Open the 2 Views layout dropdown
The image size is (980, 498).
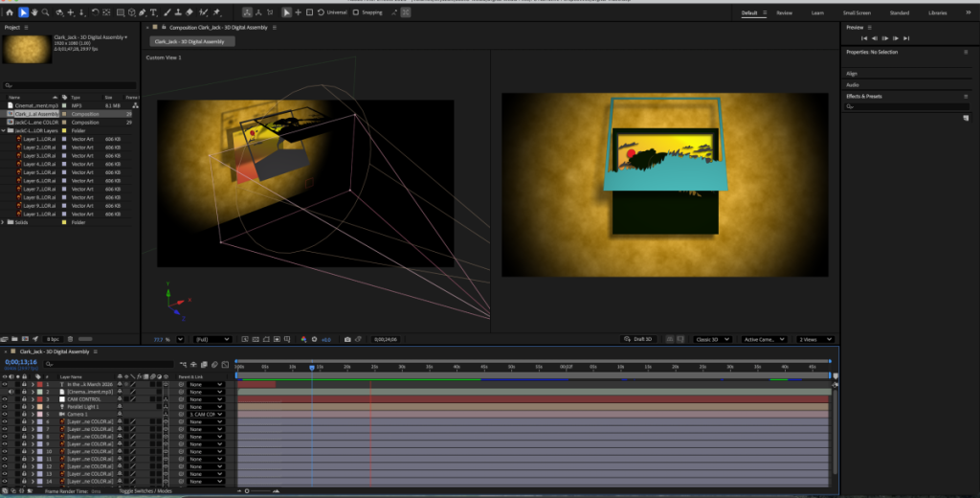click(815, 339)
